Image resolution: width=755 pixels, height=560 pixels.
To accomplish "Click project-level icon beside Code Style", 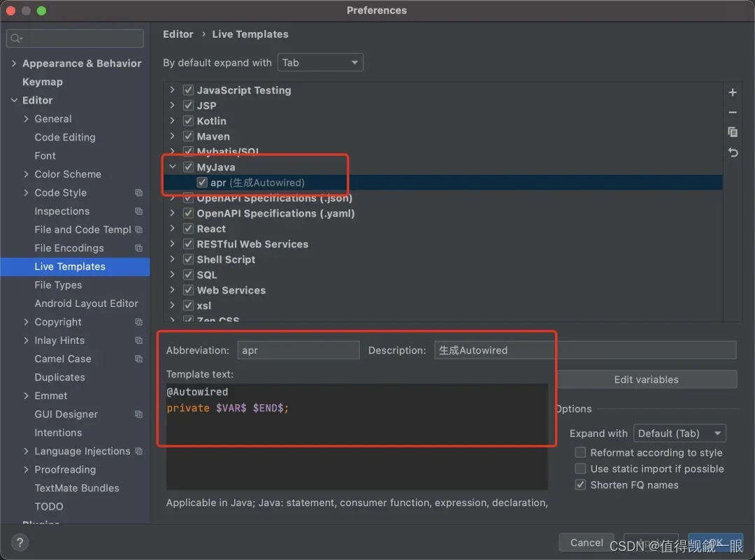I will coord(138,192).
